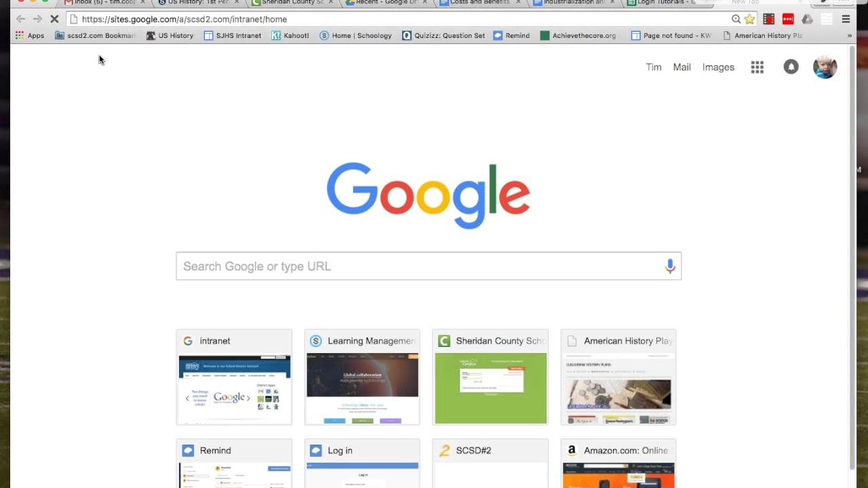Open Learning Management thumbnail tile
The height and width of the screenshot is (488, 868).
point(362,378)
